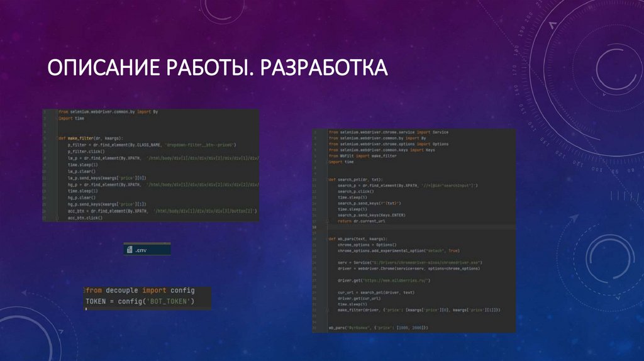644x361 pixels.
Task: Click line 'from decouple import config'
Action: [x=140, y=291]
